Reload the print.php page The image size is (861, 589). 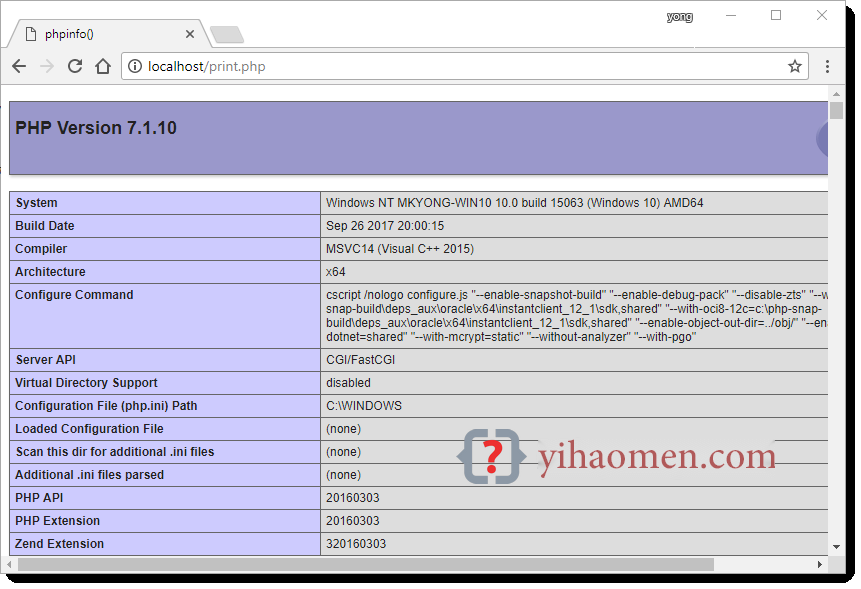click(x=75, y=66)
